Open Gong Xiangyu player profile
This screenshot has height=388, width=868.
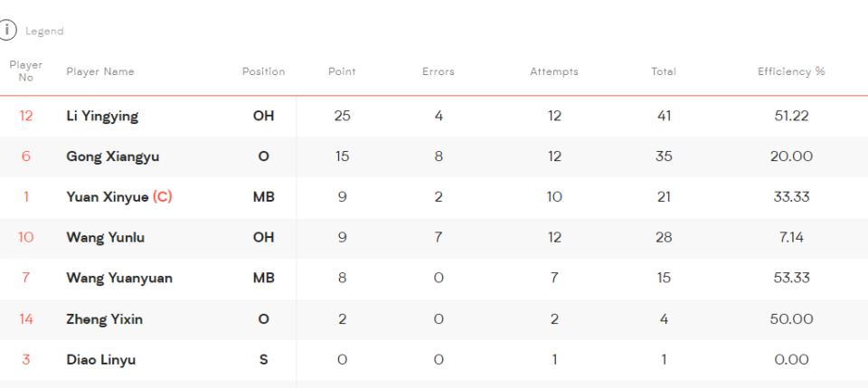112,156
